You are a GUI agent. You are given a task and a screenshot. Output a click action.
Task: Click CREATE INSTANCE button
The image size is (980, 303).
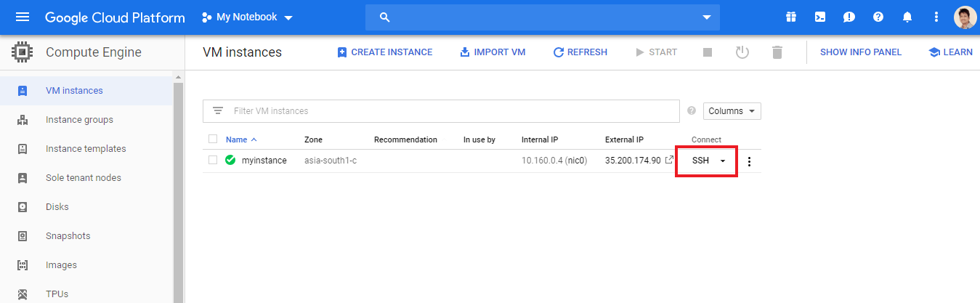[385, 52]
